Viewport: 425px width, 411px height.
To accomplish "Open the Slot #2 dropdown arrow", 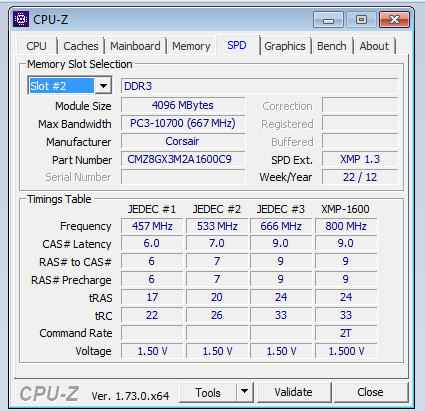I will pos(103,86).
